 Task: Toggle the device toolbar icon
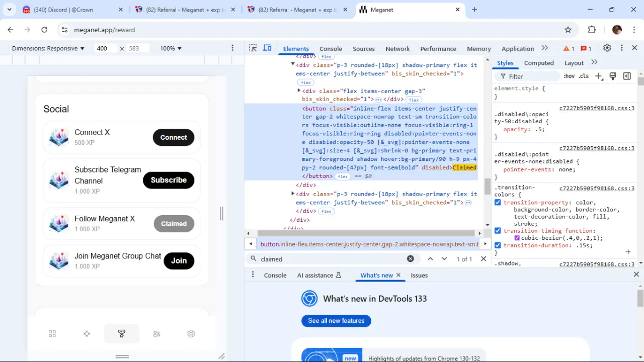pos(267,48)
